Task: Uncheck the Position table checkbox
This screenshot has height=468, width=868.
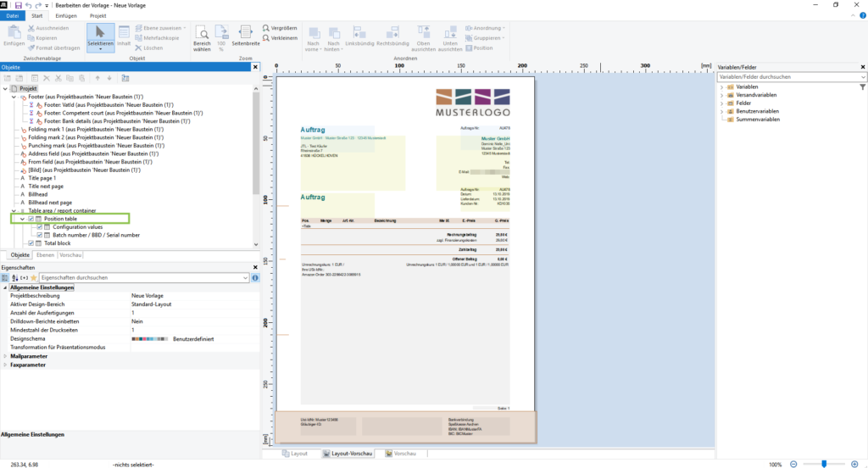Action: point(31,219)
